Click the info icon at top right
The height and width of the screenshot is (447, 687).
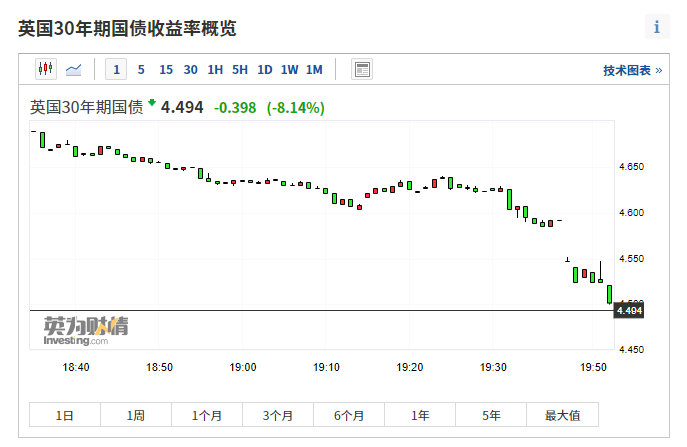pyautogui.click(x=656, y=27)
